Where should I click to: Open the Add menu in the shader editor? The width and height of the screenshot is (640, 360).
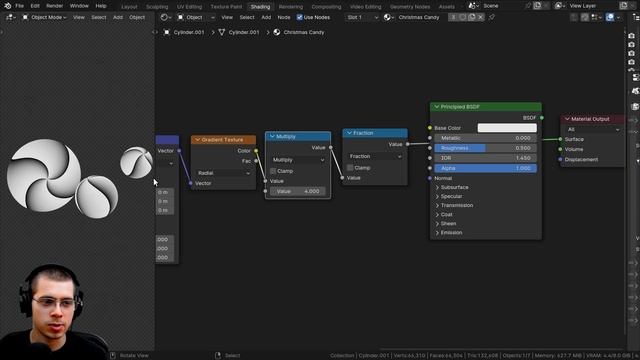[x=266, y=17]
